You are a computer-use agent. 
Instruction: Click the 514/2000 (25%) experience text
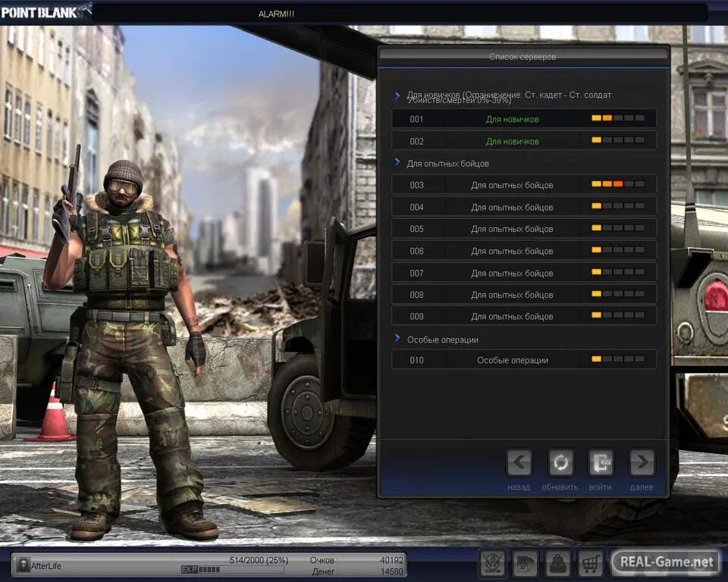pos(259,560)
